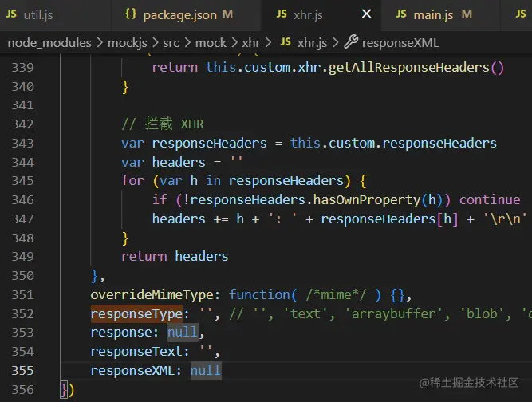532x402 pixels.
Task: Open mockjs breadcrumb segment
Action: 128,43
